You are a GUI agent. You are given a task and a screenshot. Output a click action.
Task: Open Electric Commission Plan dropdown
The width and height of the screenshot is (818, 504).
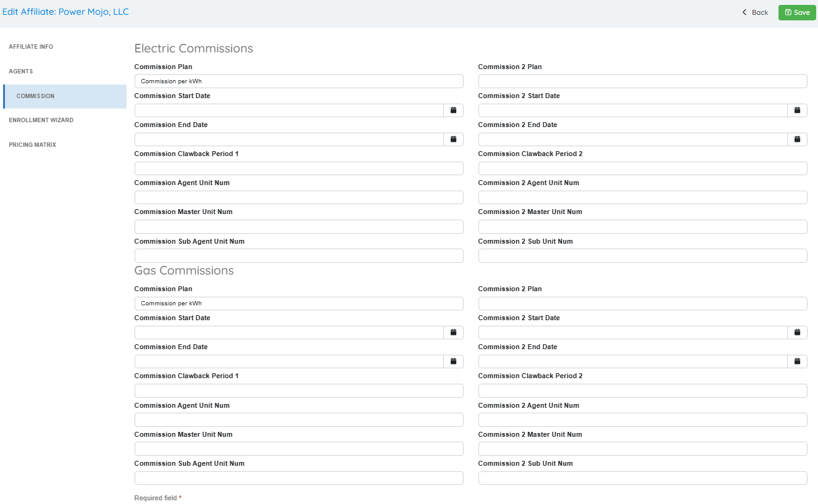[x=298, y=81]
